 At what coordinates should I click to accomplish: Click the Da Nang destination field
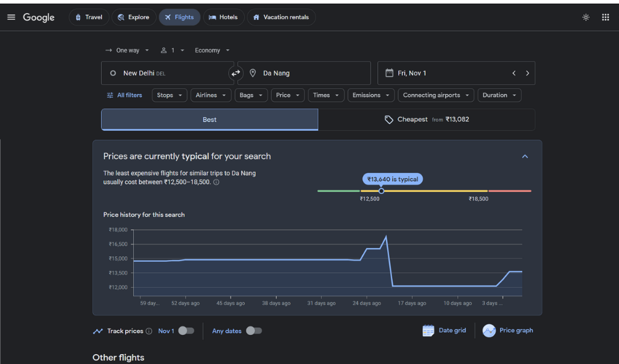point(304,73)
